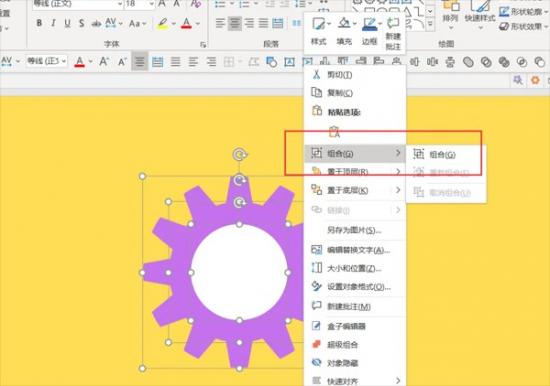Image resolution: width=550 pixels, height=386 pixels.
Task: Open 组合(G) submenu in context menu
Action: coord(355,153)
